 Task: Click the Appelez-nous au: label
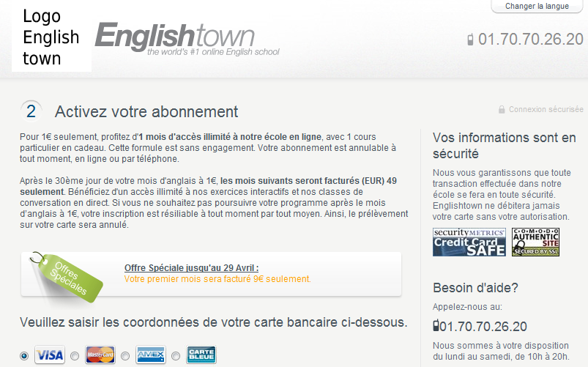tap(467, 307)
